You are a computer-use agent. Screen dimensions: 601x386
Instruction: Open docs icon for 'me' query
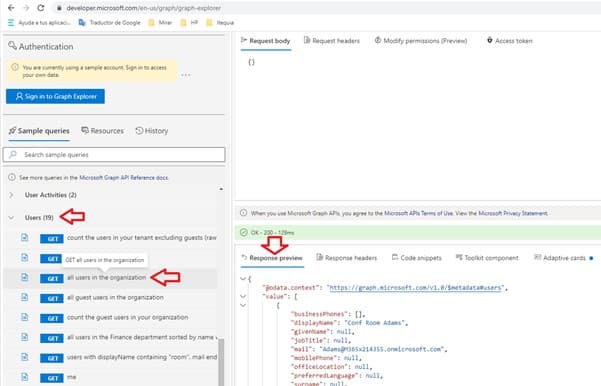(x=25, y=377)
